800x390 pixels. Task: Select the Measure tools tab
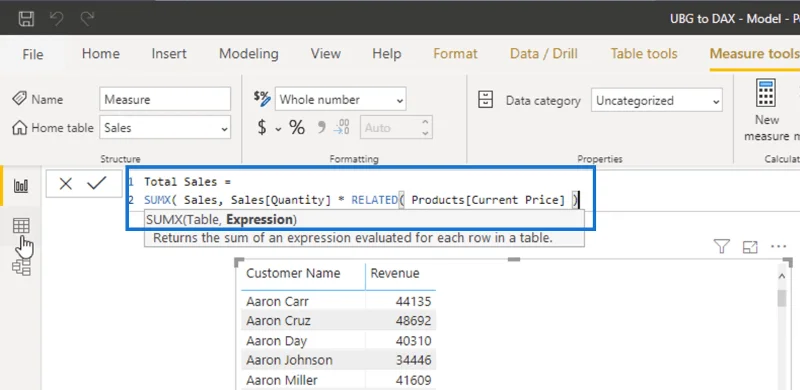754,54
